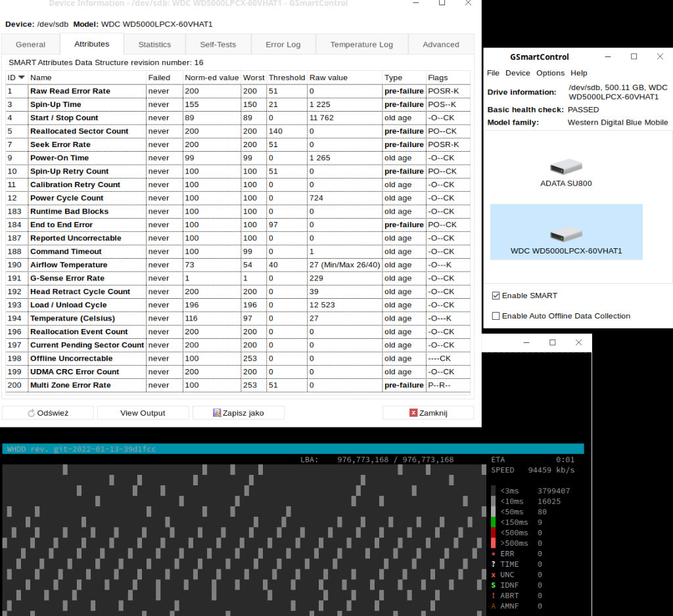
Task: Click the View Output button
Action: tap(143, 413)
